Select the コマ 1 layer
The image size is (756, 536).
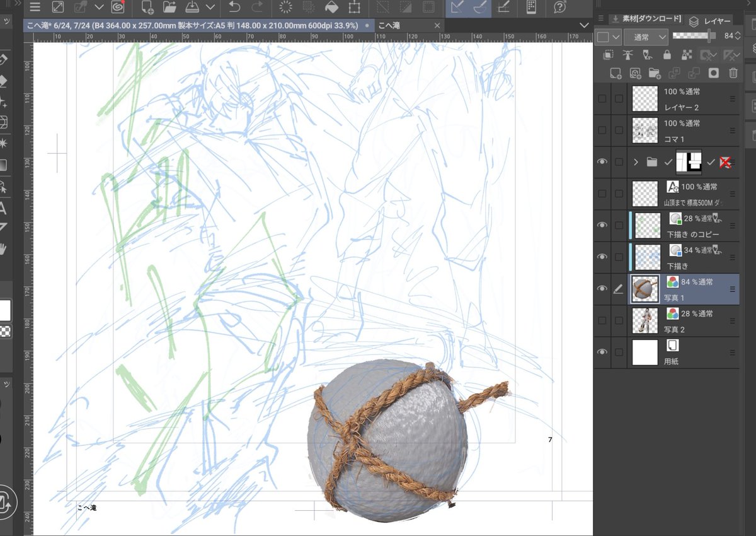pos(684,131)
